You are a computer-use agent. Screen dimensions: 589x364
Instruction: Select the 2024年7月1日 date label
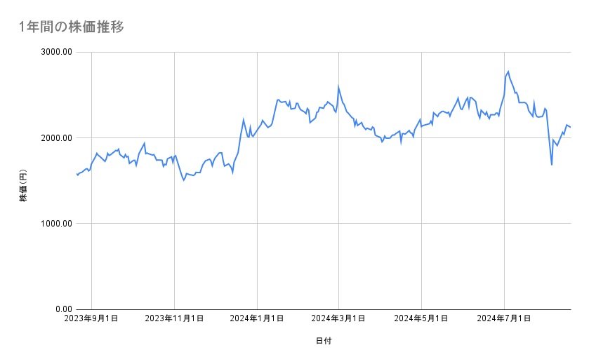click(504, 319)
